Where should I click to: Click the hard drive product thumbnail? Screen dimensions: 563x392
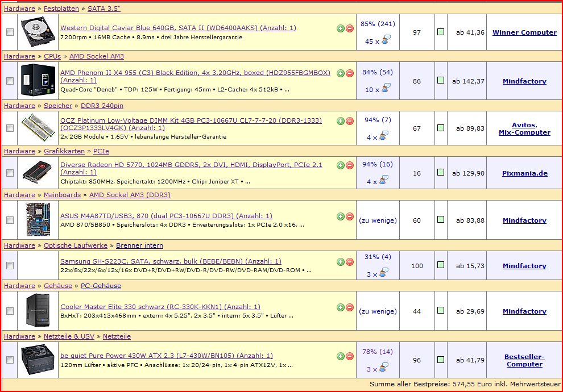(x=38, y=32)
